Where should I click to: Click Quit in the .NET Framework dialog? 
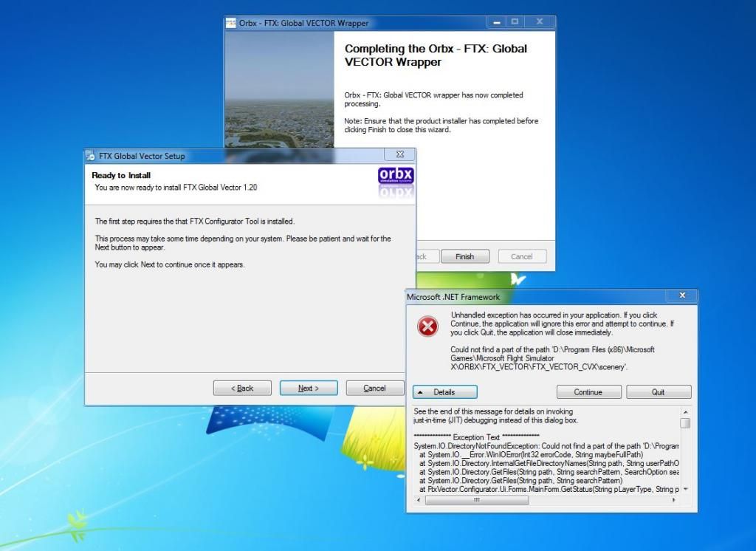pos(658,391)
